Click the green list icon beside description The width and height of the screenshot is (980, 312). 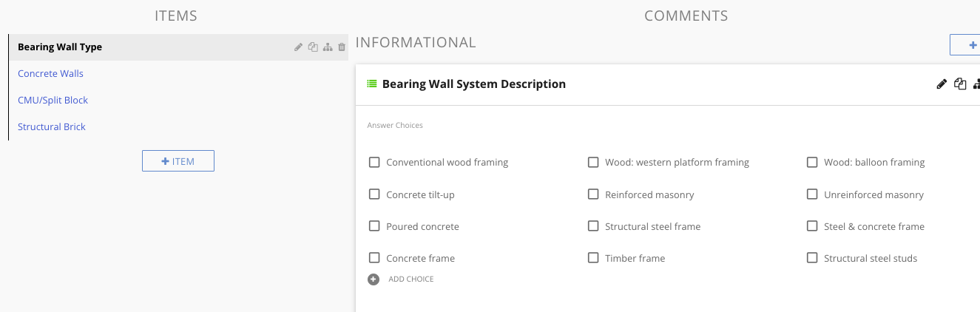click(372, 84)
